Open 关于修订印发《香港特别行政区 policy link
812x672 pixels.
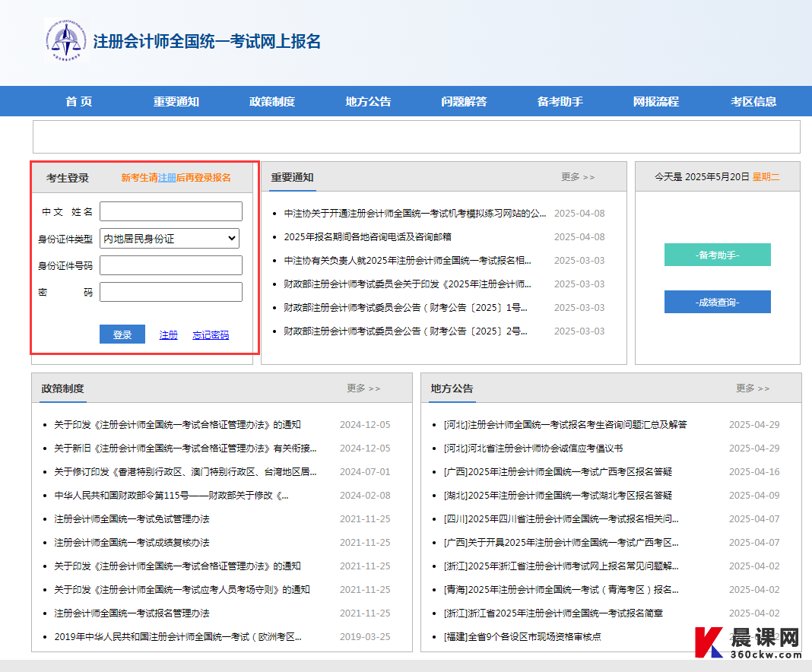coord(186,472)
